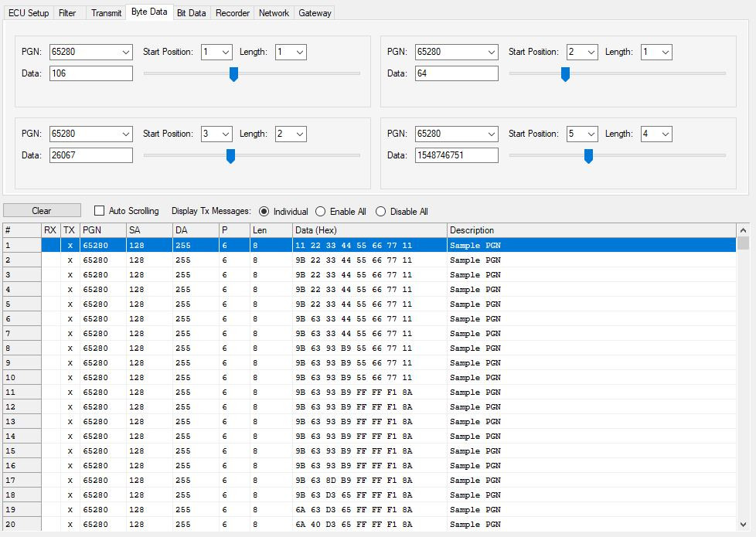Open the Gateway tab
This screenshot has width=756, height=537.
pyautogui.click(x=315, y=13)
